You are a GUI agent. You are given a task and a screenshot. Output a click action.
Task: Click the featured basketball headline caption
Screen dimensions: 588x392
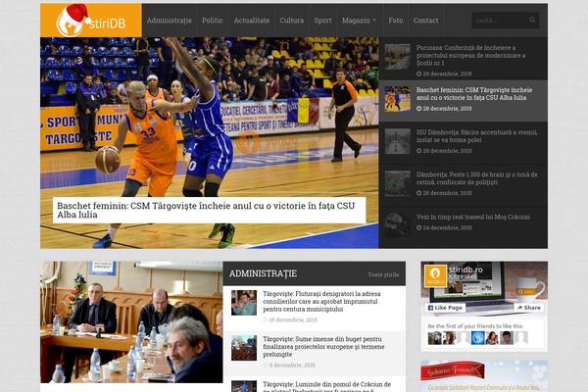point(210,210)
